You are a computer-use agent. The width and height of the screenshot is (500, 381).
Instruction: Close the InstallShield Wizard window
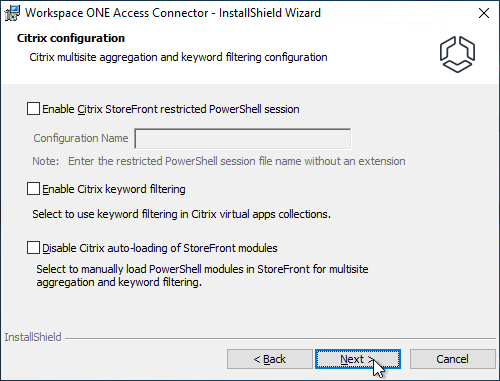(x=484, y=13)
